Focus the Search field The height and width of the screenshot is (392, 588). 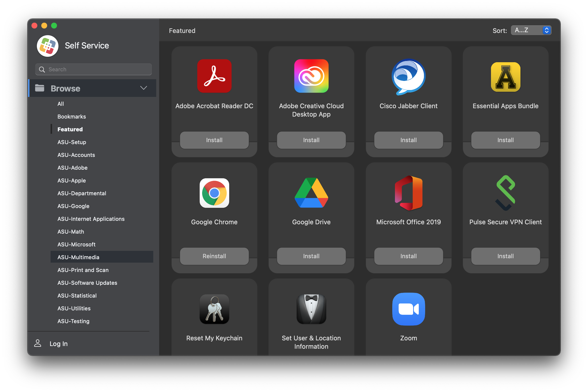click(93, 70)
